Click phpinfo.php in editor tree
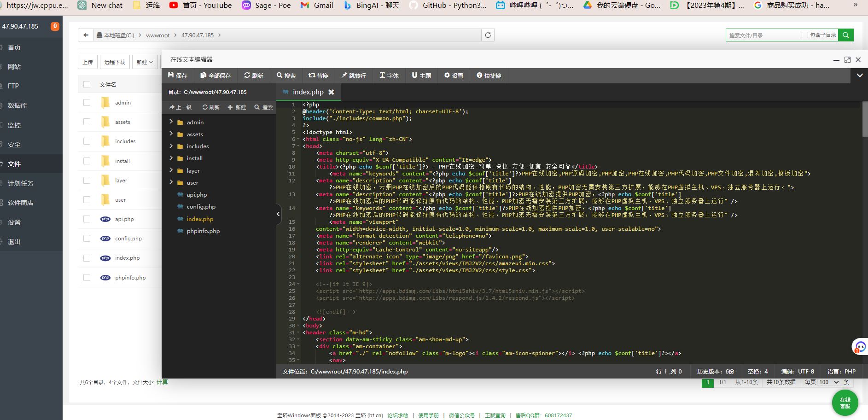 click(203, 231)
